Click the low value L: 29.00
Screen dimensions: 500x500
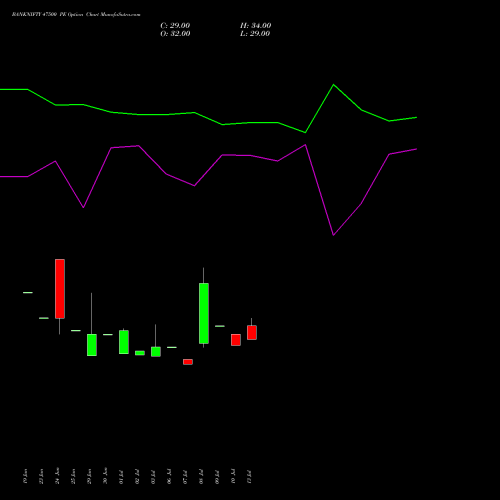pyautogui.click(x=255, y=34)
